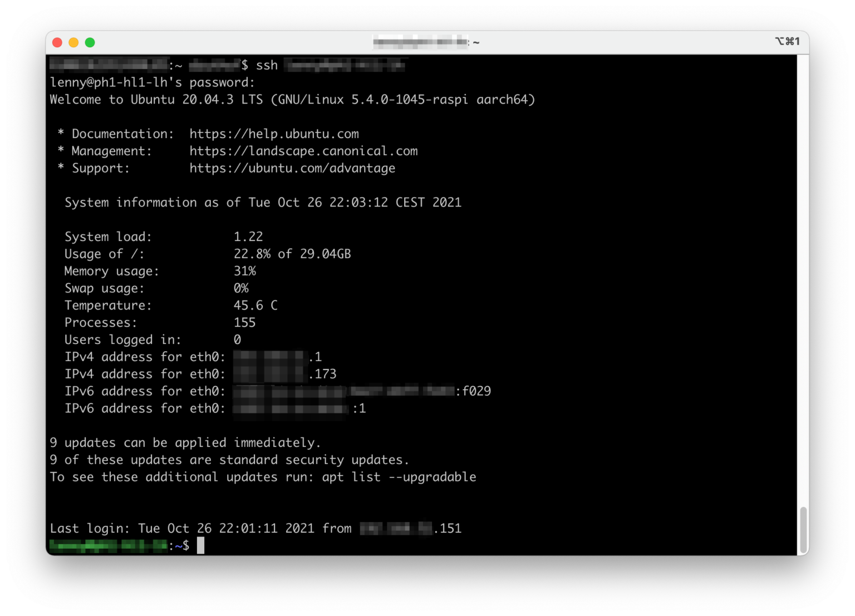Click the 'Welcome to Ubuntu 20.04.3 LTS' line
The height and width of the screenshot is (616, 855).
[x=292, y=100]
